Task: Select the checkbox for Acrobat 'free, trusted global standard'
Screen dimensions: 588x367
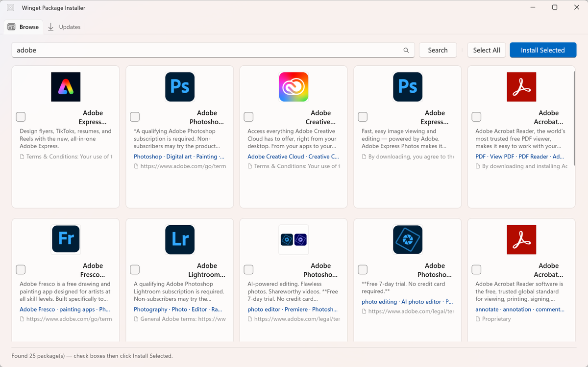Action: [476, 269]
